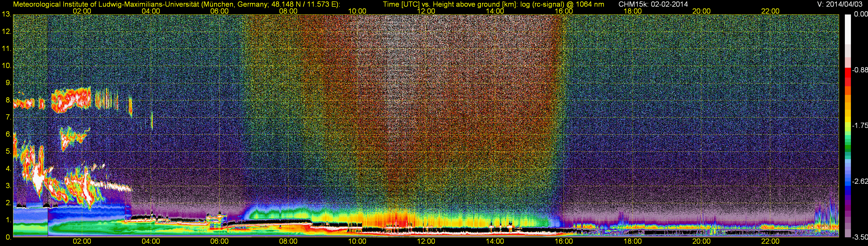Image resolution: width=868 pixels, height=246 pixels.
Task: Click the 18:00 label on the top time axis
Action: point(632,11)
